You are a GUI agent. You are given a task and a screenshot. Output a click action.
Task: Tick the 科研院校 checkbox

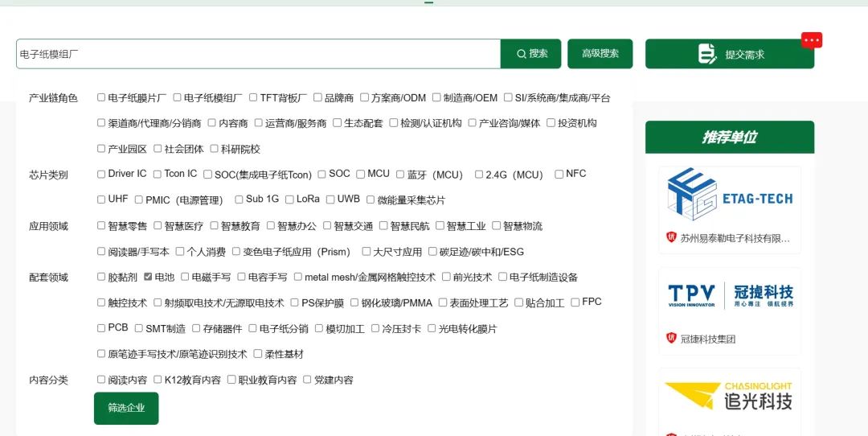click(x=215, y=149)
